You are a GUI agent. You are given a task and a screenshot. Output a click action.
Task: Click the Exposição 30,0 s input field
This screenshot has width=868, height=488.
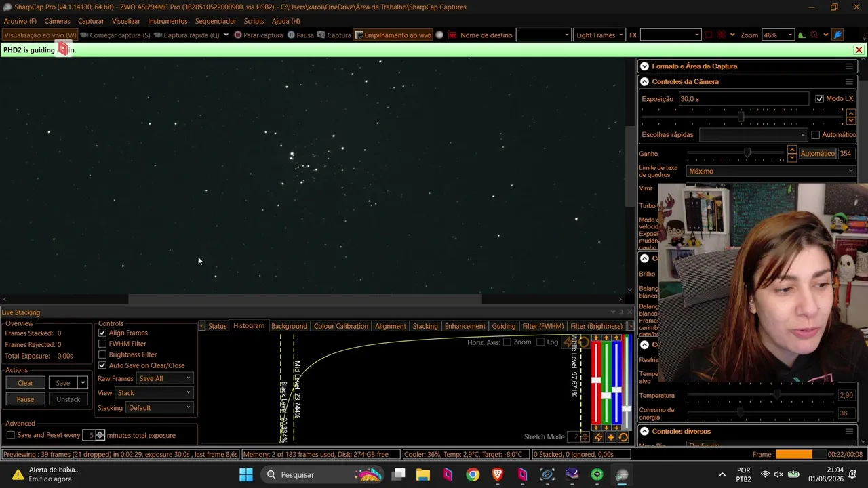coord(743,99)
